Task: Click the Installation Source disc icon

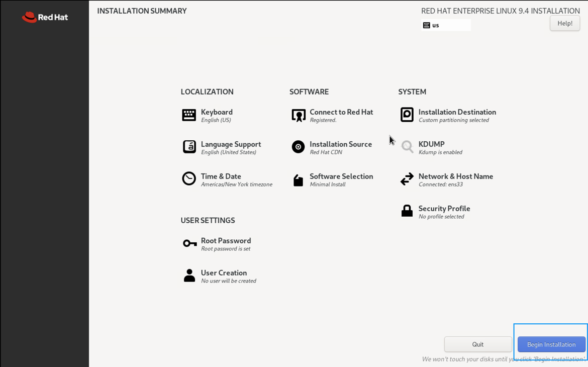Action: coord(299,147)
